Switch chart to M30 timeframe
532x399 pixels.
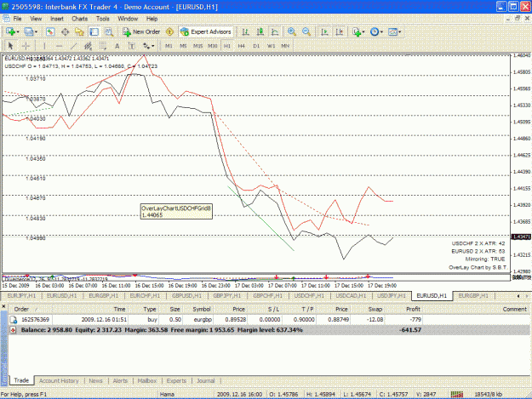coord(213,46)
